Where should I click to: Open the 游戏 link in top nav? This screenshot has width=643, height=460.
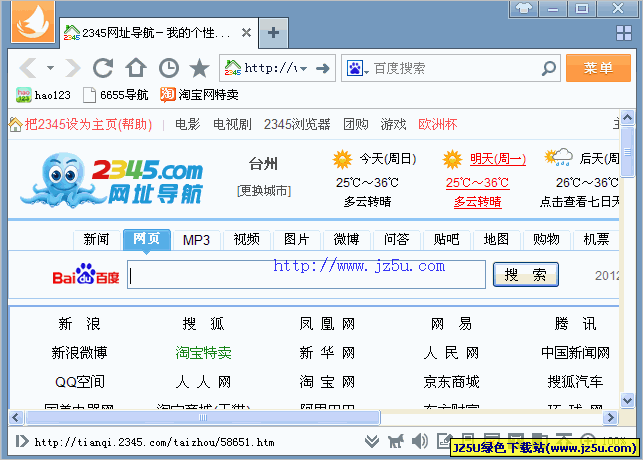(x=393, y=124)
